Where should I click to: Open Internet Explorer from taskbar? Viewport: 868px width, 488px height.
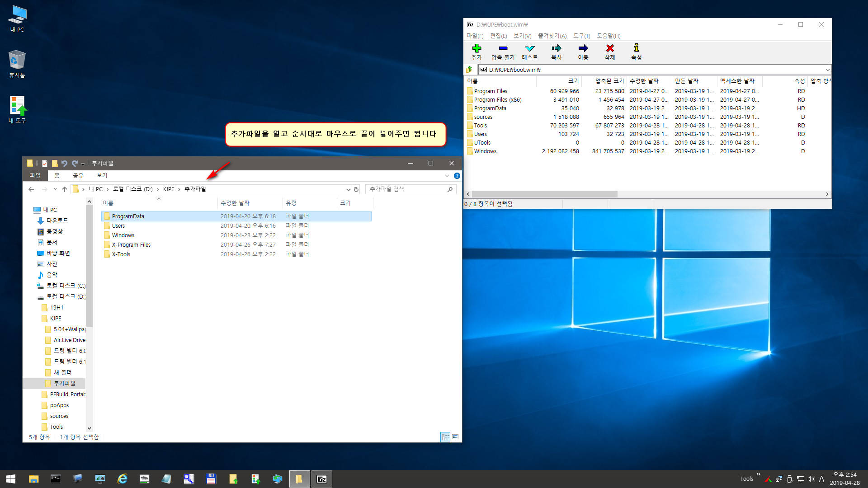pyautogui.click(x=122, y=479)
